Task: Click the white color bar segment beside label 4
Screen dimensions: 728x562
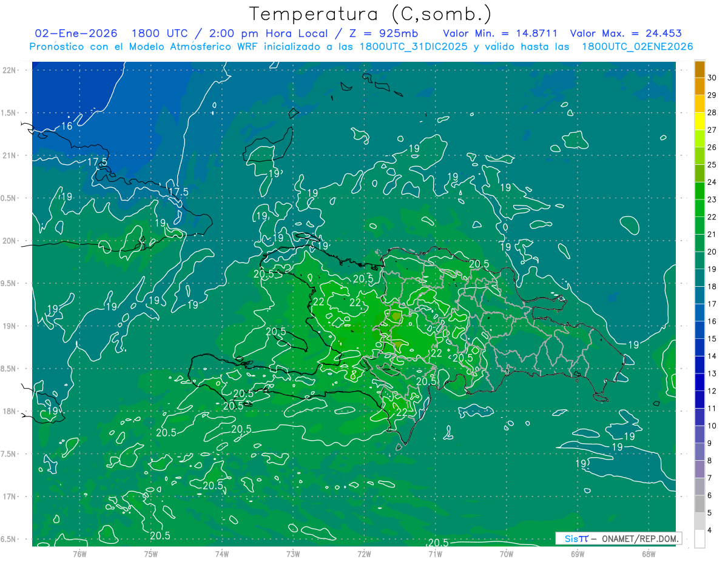Action: [x=699, y=539]
